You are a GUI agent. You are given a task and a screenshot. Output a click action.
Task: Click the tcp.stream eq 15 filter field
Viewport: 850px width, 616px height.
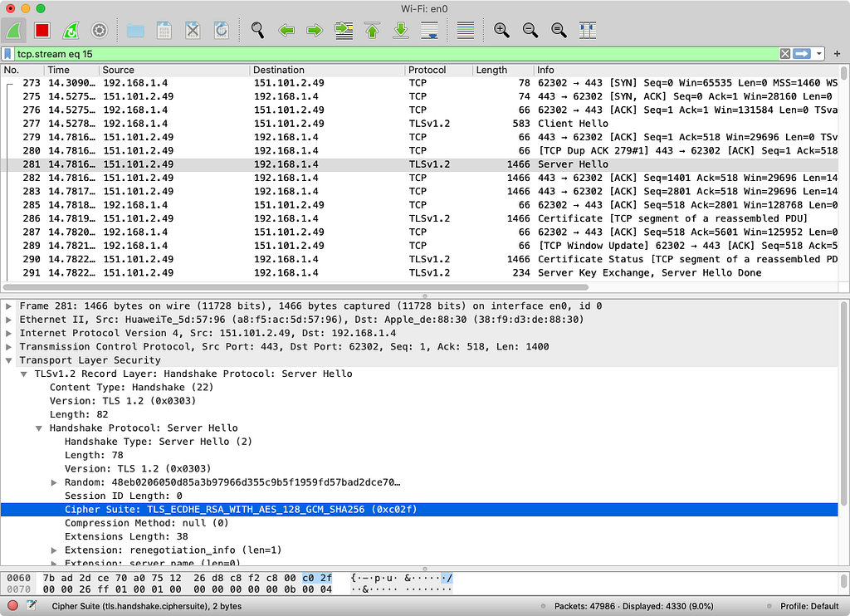click(396, 54)
